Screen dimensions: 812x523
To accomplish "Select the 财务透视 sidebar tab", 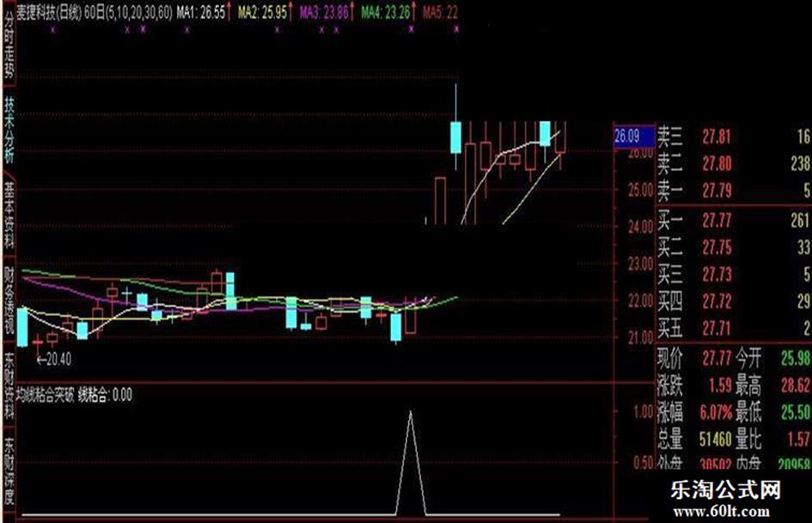I will coord(9,300).
